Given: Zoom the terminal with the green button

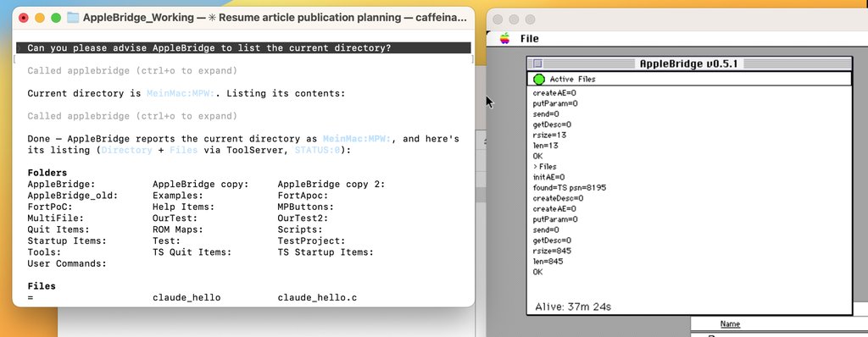Looking at the screenshot, I should (56, 18).
